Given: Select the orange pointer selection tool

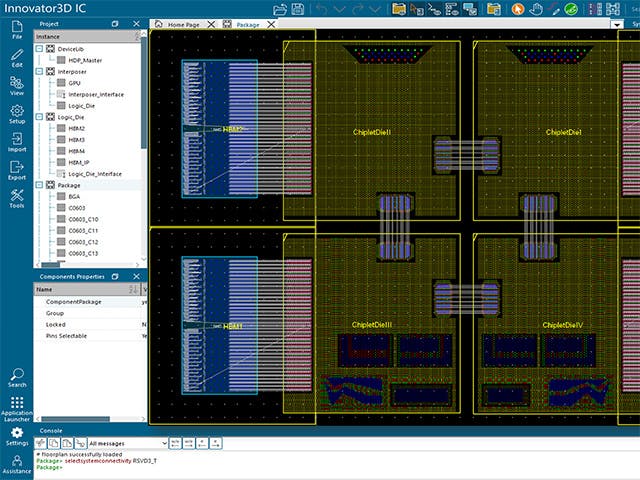Looking at the screenshot, I should coord(518,9).
